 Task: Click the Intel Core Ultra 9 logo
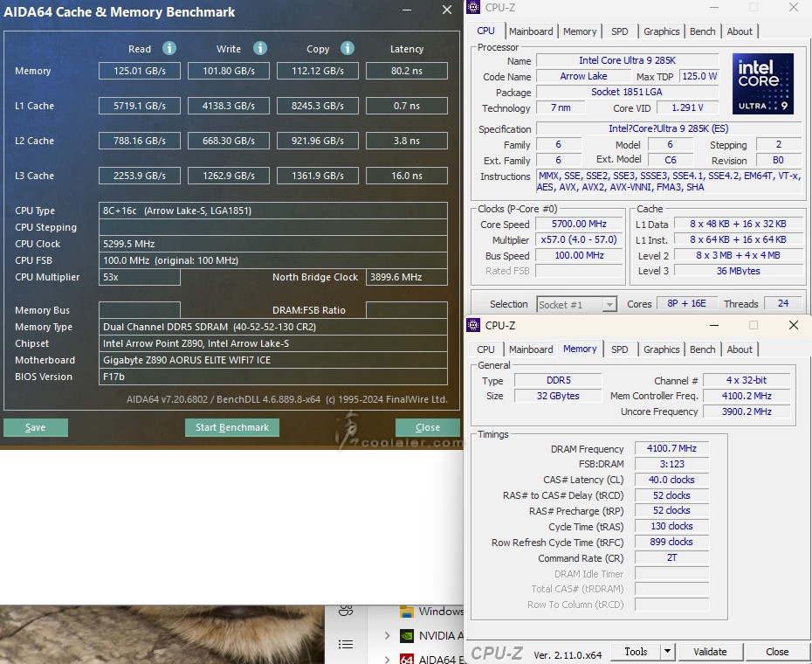[x=762, y=84]
